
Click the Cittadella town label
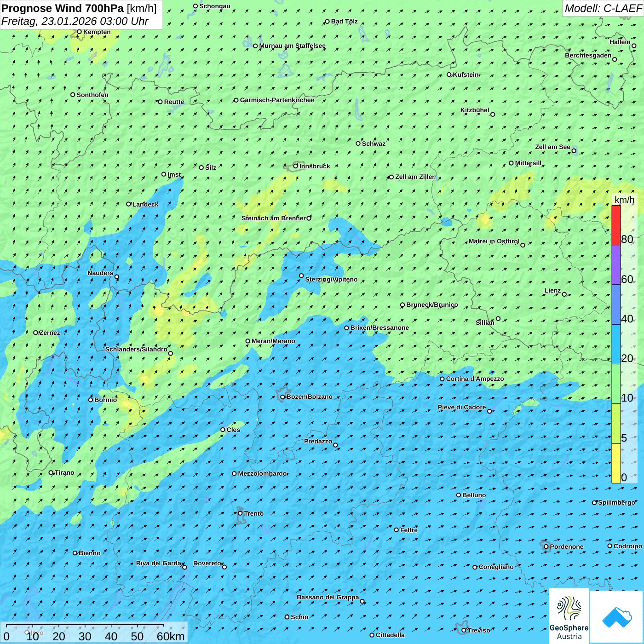pos(390,635)
